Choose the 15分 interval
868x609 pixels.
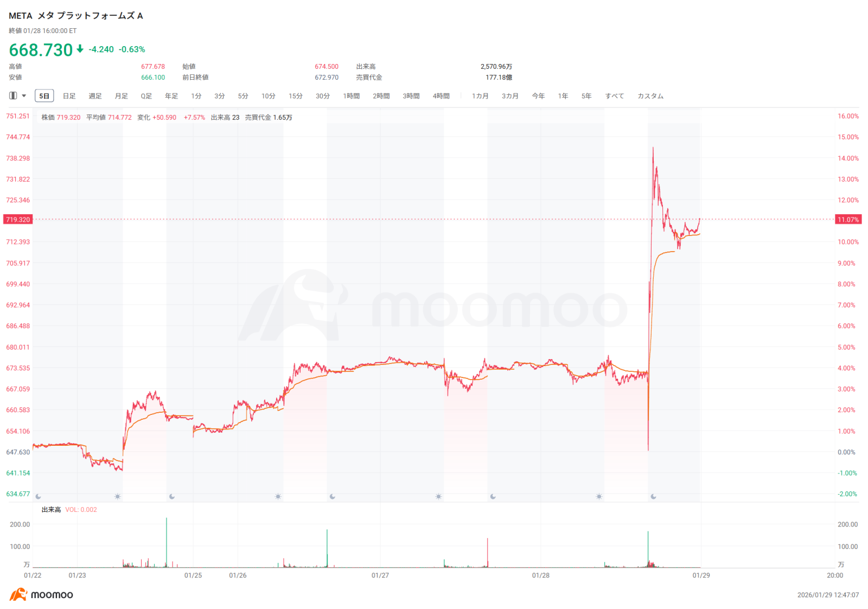[x=296, y=96]
